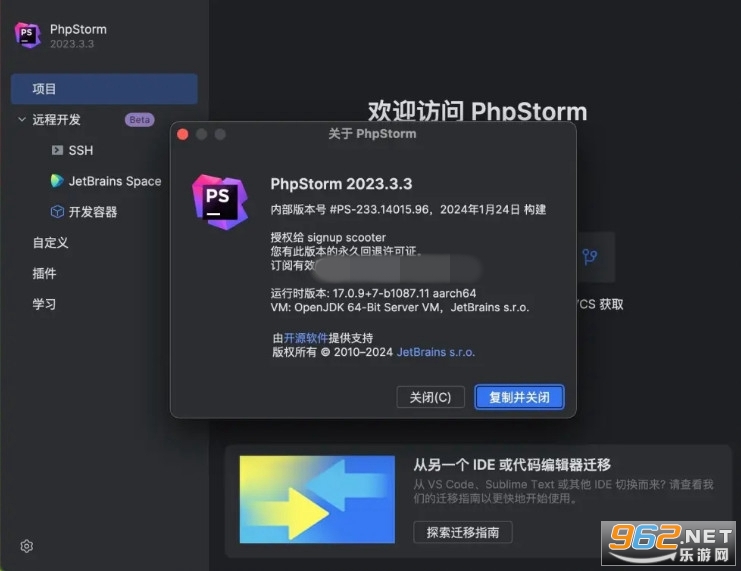Open the settings gear in the sidebar
The width and height of the screenshot is (741, 571).
coord(27,546)
